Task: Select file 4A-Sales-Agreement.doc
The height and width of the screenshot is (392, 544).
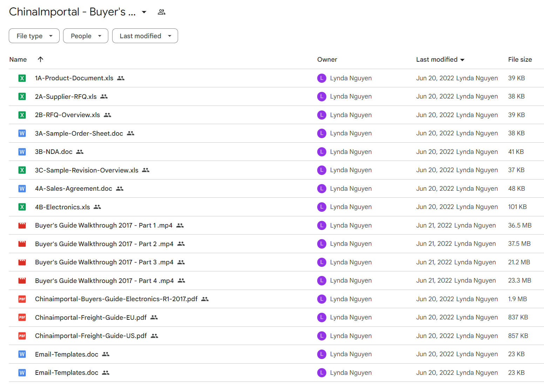Action: pos(74,189)
